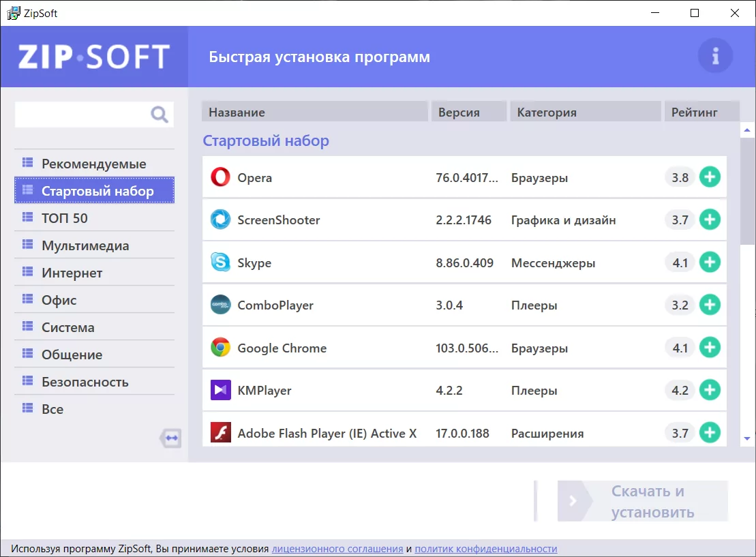Add Adobe Flash Player with green plus

pyautogui.click(x=710, y=433)
